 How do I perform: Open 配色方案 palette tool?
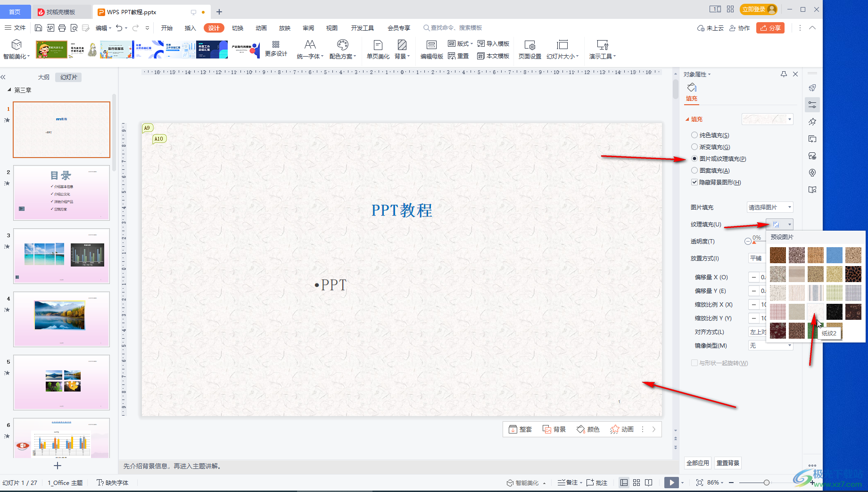click(x=343, y=50)
